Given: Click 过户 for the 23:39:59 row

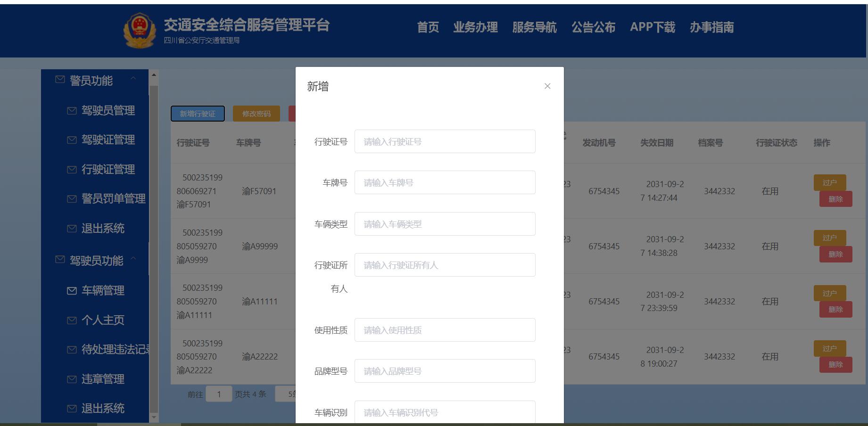Looking at the screenshot, I should (830, 293).
